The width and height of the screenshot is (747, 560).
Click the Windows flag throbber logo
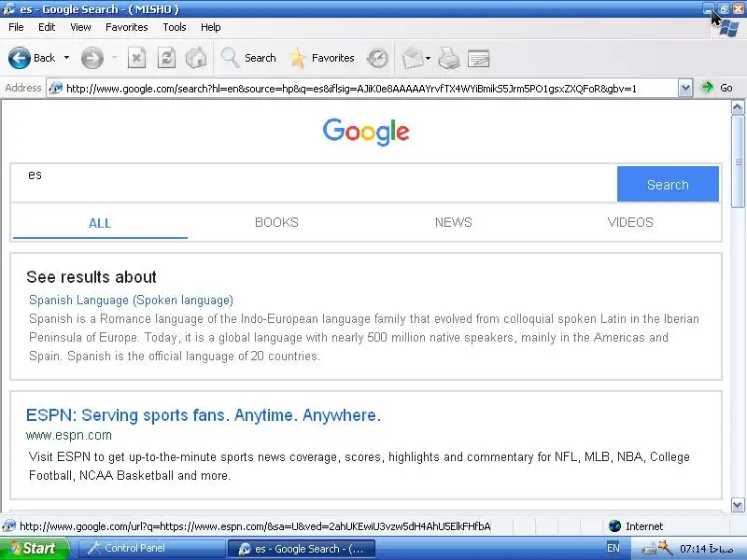tap(729, 29)
